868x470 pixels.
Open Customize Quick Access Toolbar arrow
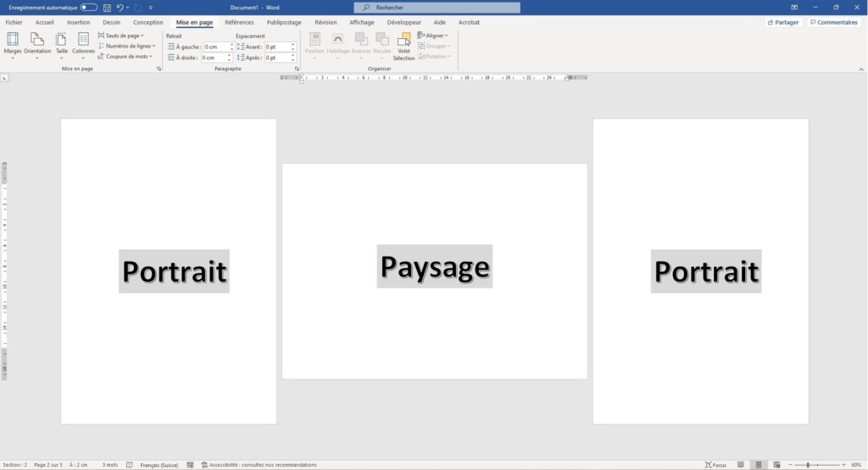coord(151,8)
